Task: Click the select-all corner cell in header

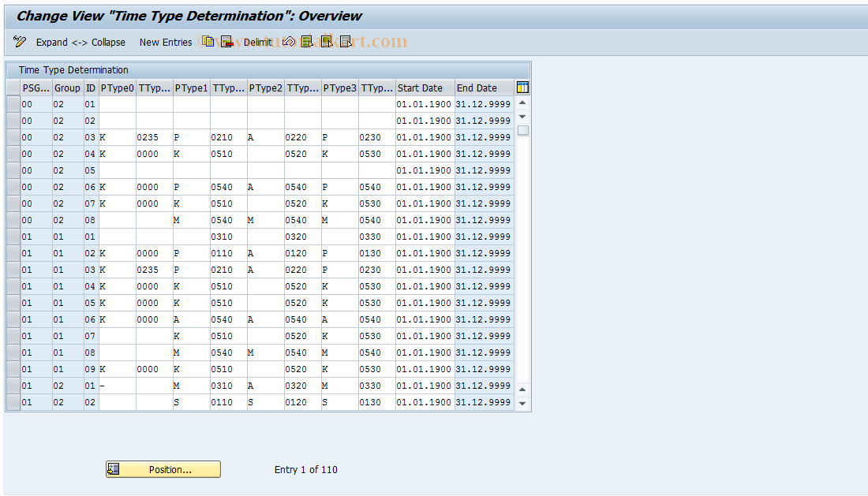Action: click(x=13, y=88)
